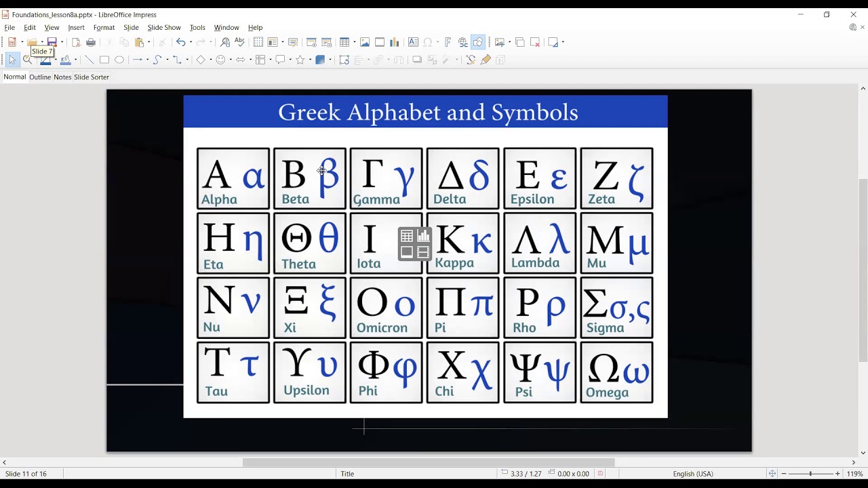Toggle the Display Grid button
This screenshot has height=488, width=868.
pos(258,42)
